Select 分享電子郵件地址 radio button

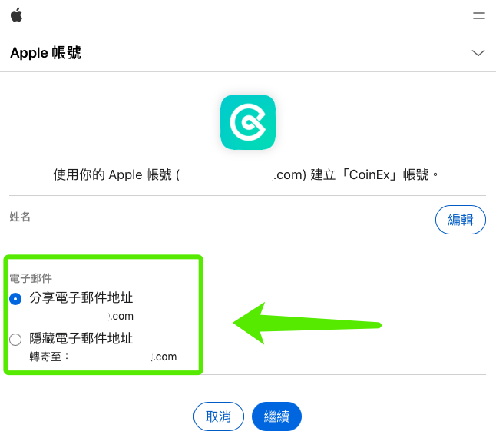(x=15, y=299)
